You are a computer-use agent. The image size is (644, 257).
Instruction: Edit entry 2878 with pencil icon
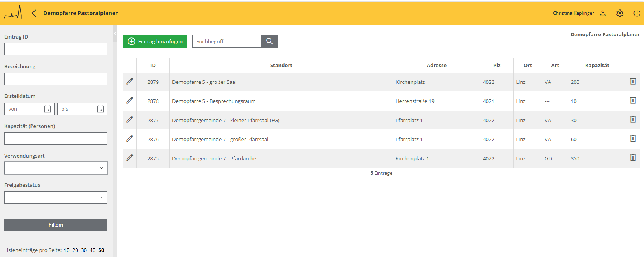[x=130, y=101]
